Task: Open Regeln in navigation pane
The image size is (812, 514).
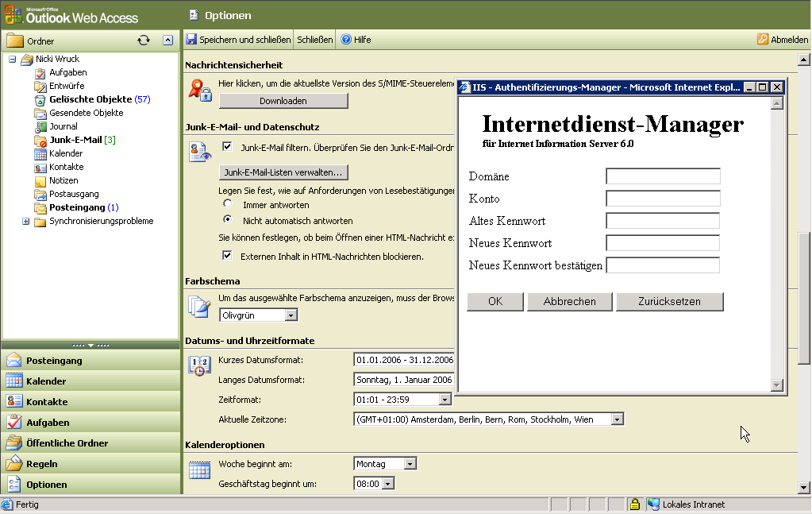Action: pos(91,464)
